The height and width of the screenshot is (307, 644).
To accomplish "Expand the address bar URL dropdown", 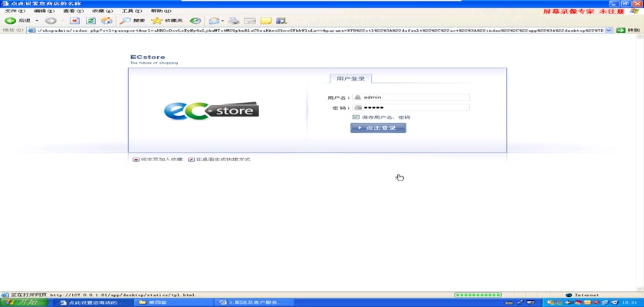I will 609,31.
